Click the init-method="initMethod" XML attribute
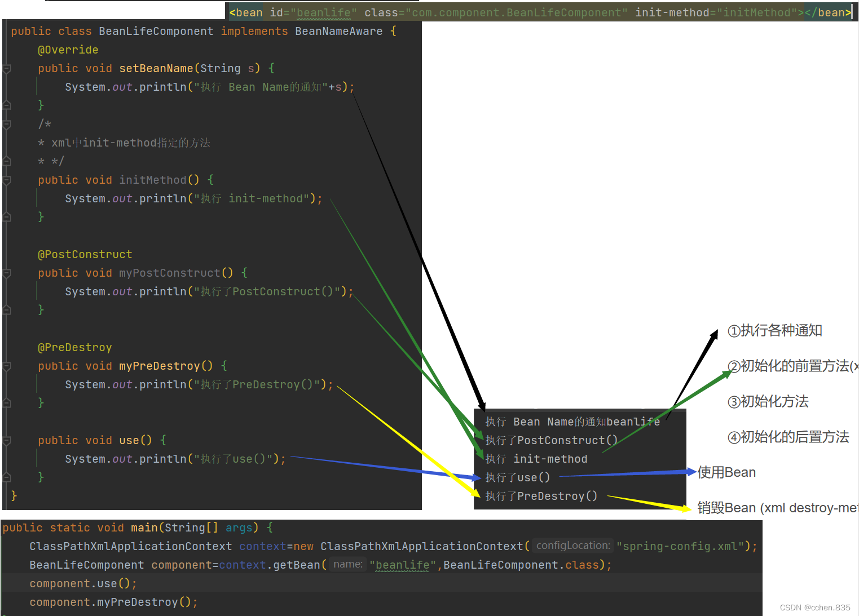This screenshot has width=859, height=616. tap(716, 13)
